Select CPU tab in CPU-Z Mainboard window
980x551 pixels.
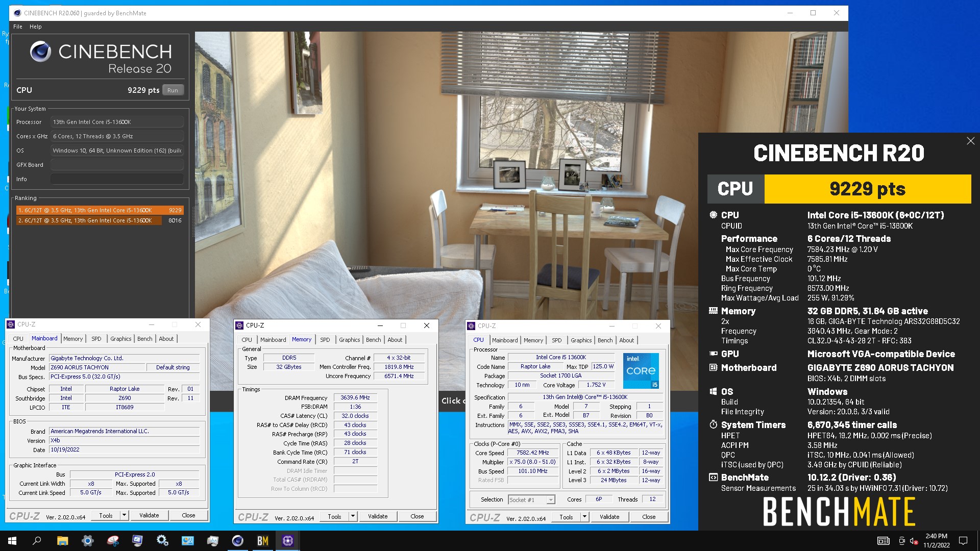pos(18,339)
